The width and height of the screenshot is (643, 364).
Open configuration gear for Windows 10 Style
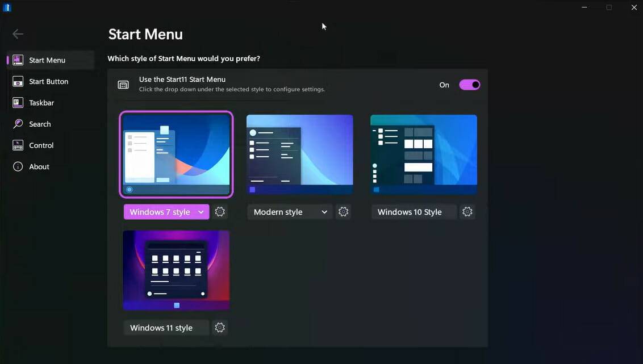tap(467, 211)
